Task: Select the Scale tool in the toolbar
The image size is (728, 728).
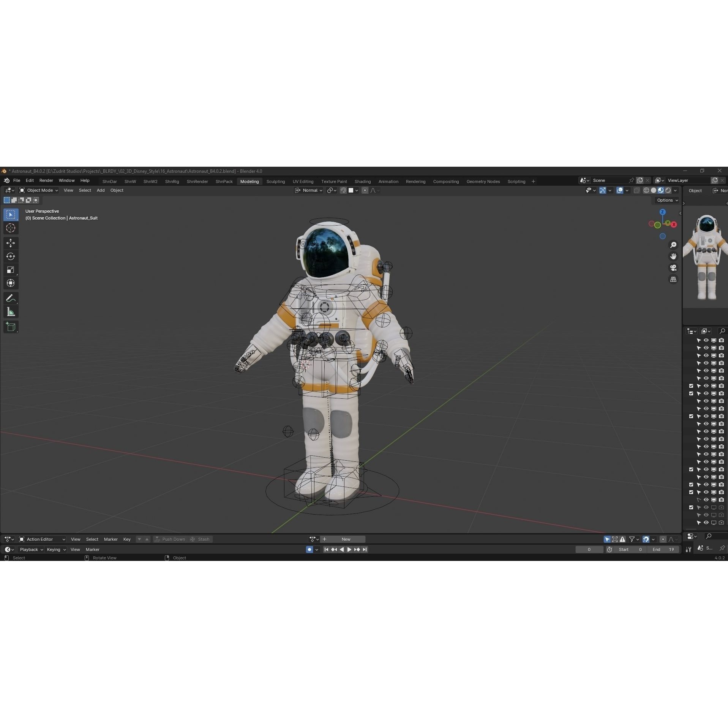Action: [11, 270]
